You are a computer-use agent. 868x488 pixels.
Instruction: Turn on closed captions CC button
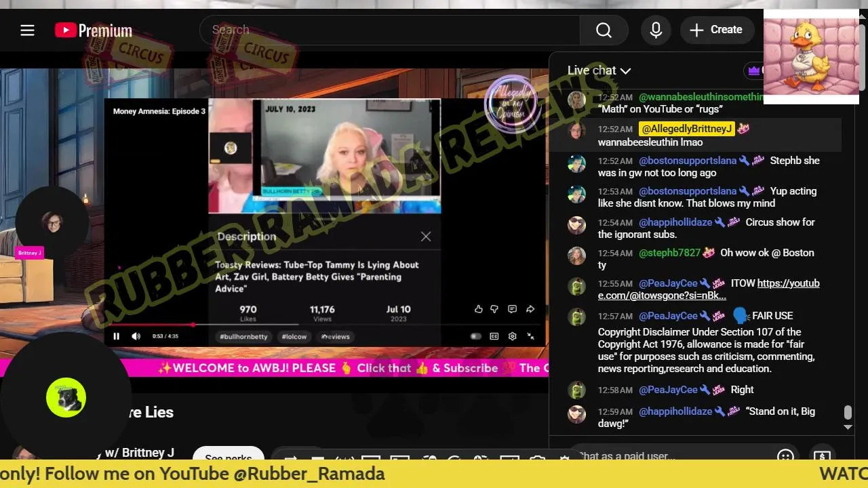tap(494, 336)
